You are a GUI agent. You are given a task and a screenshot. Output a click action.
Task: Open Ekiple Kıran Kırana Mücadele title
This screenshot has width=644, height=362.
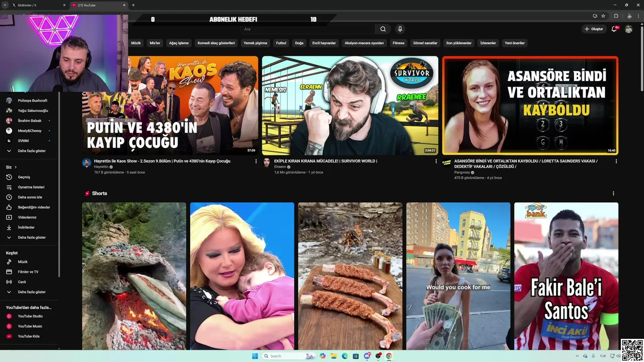(x=326, y=161)
